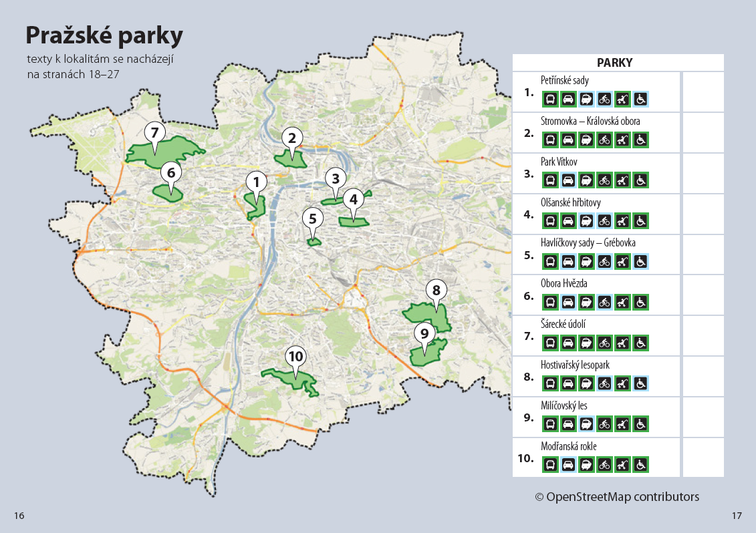Click the tram icon under Milíčovský les

point(586,424)
